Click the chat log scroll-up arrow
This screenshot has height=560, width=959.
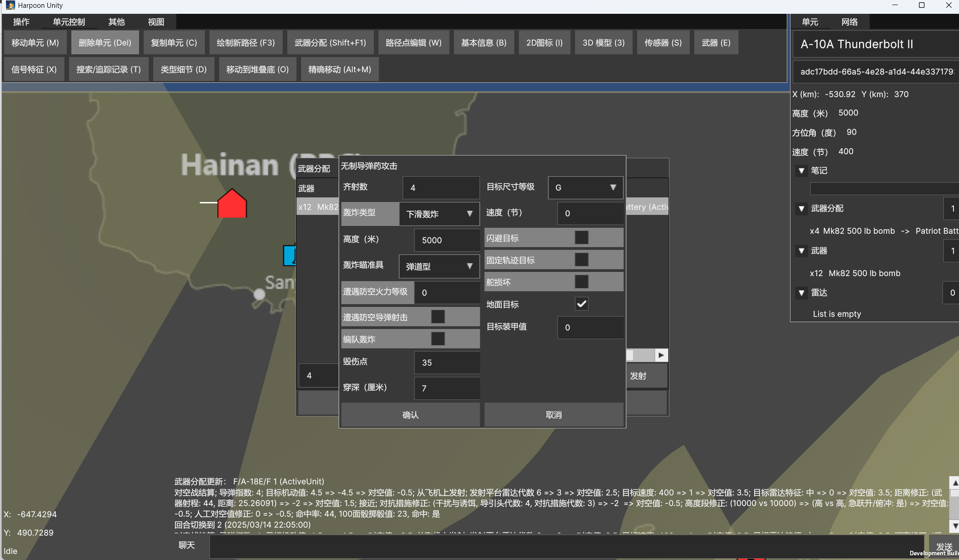(x=955, y=483)
